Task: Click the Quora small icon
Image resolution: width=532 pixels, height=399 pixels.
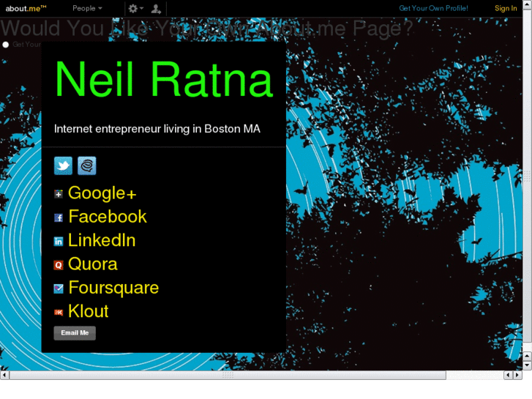Action: [59, 265]
